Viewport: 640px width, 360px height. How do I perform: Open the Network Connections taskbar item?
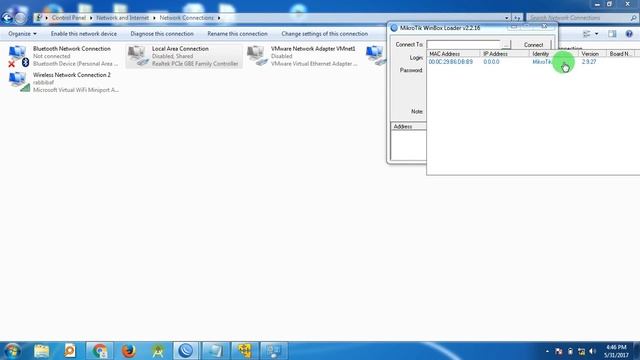click(273, 351)
